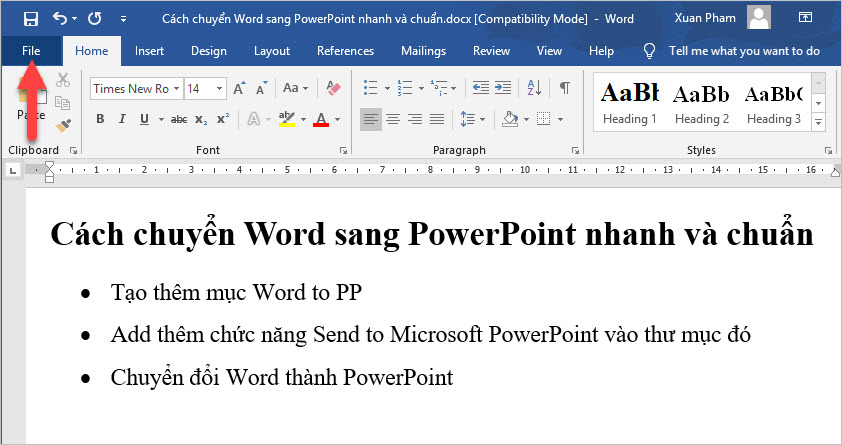
Task: Clear all formatting with the eraser icon
Action: point(333,88)
